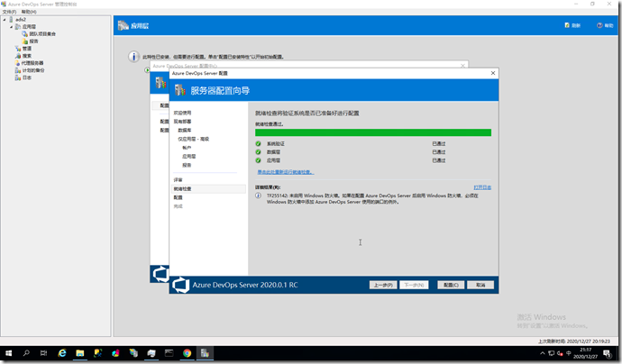Click the 计划的备份 icon in tree
Viewport: 622px width, 364px height.
coord(18,70)
